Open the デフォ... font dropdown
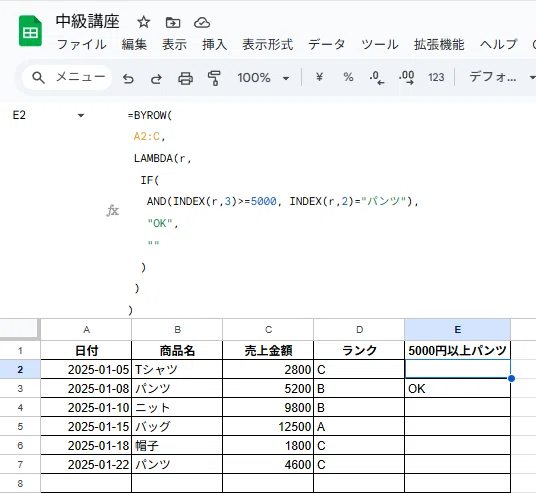The width and height of the screenshot is (536, 493). (501, 77)
